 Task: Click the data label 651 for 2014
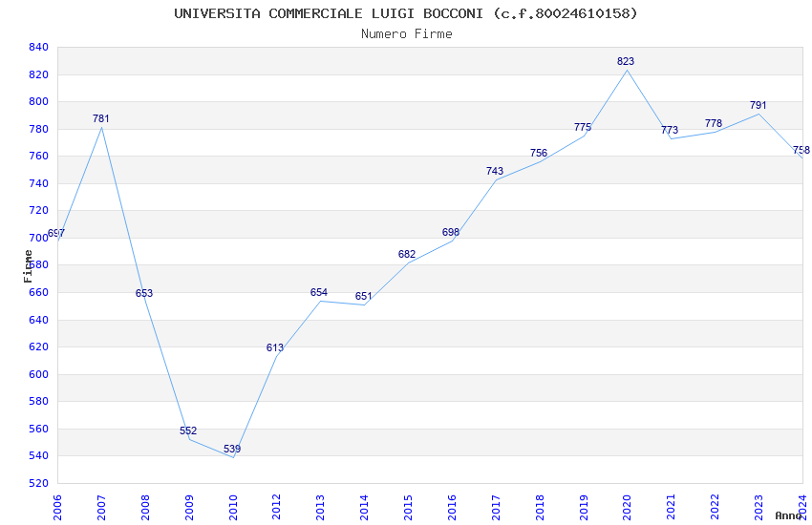click(x=364, y=296)
